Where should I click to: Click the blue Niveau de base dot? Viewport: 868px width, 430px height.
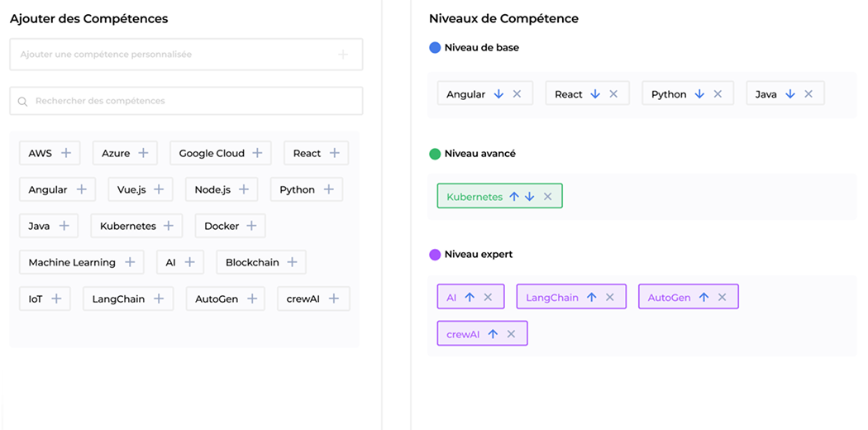(435, 48)
